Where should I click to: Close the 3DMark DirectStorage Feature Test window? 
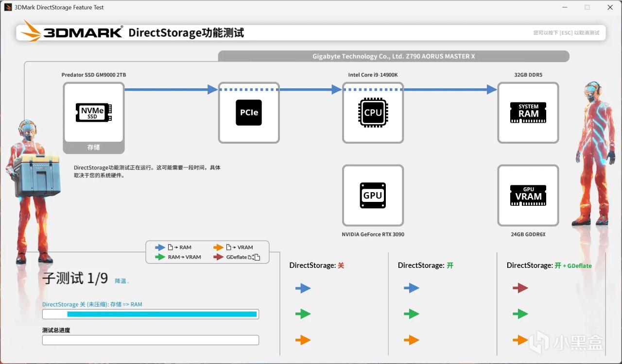coord(610,7)
